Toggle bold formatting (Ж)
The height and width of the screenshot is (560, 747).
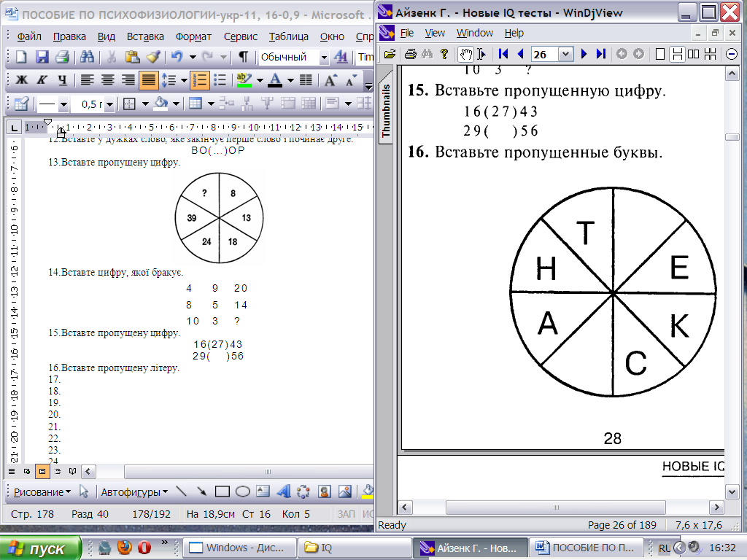22,80
